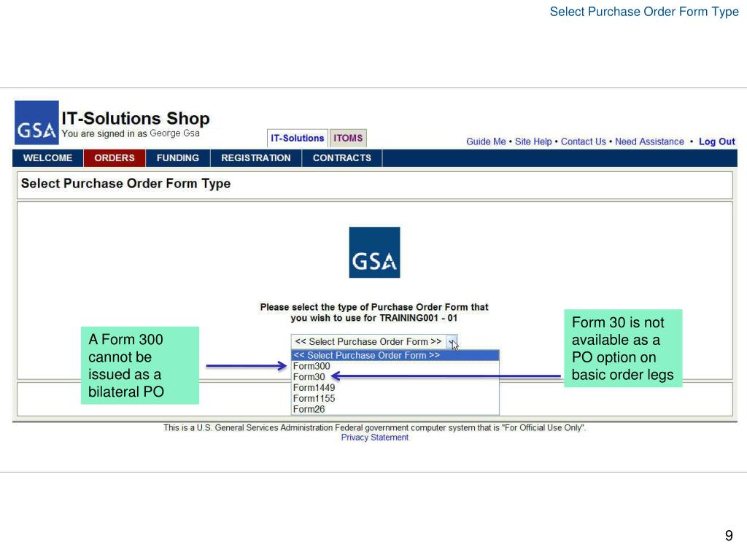The height and width of the screenshot is (560, 747).
Task: Choose Form1155 from the dropdown list
Action: click(395, 399)
